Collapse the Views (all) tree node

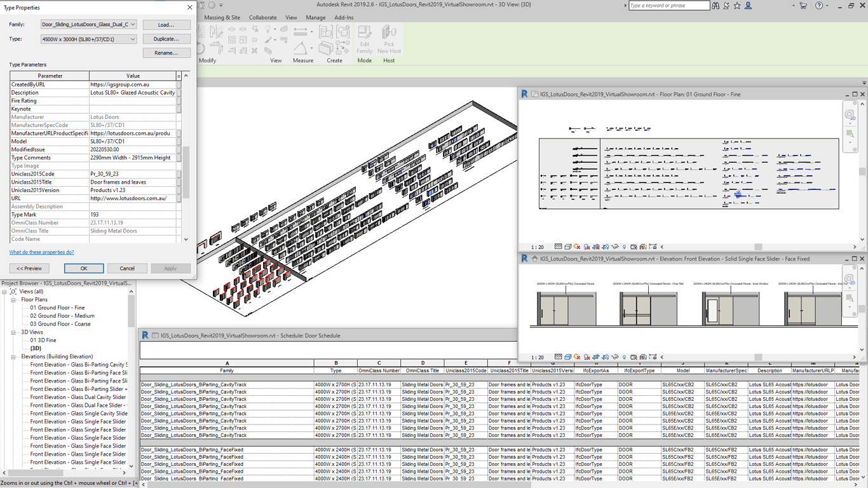point(4,292)
